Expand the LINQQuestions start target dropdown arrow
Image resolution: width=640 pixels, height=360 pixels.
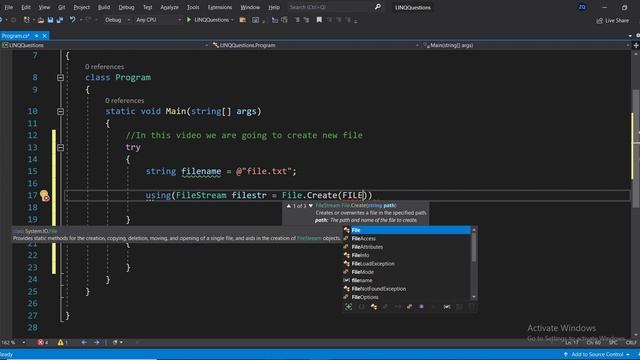click(x=232, y=20)
